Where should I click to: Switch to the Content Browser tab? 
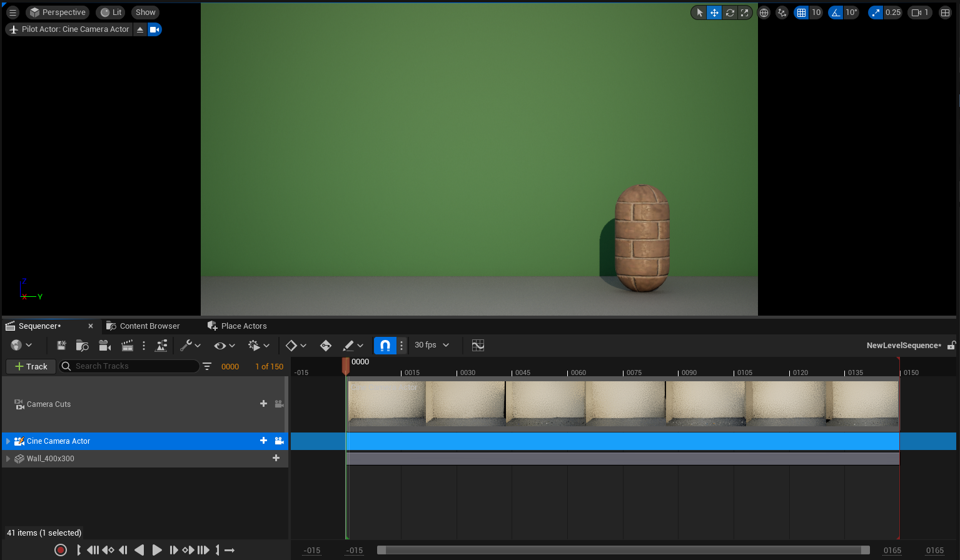pyautogui.click(x=149, y=326)
